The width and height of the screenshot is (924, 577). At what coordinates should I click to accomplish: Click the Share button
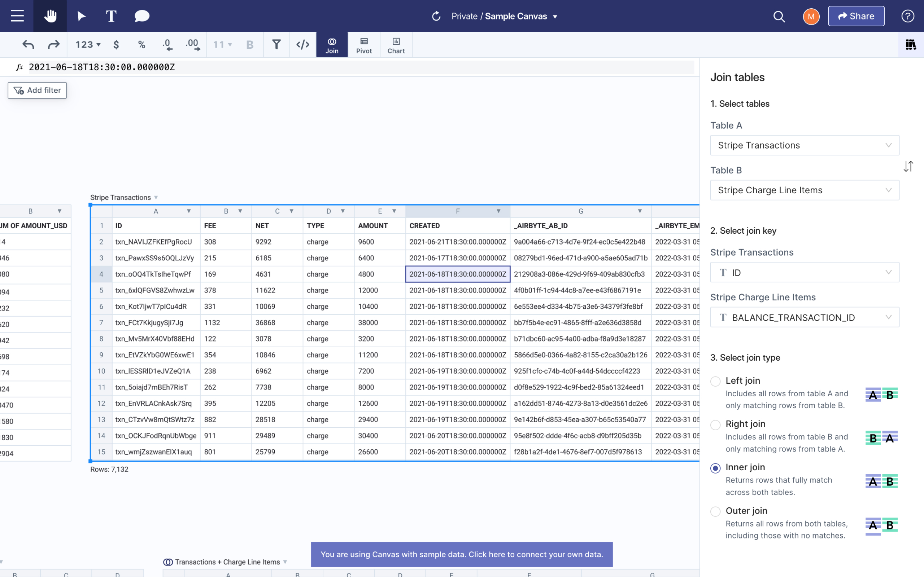(856, 16)
